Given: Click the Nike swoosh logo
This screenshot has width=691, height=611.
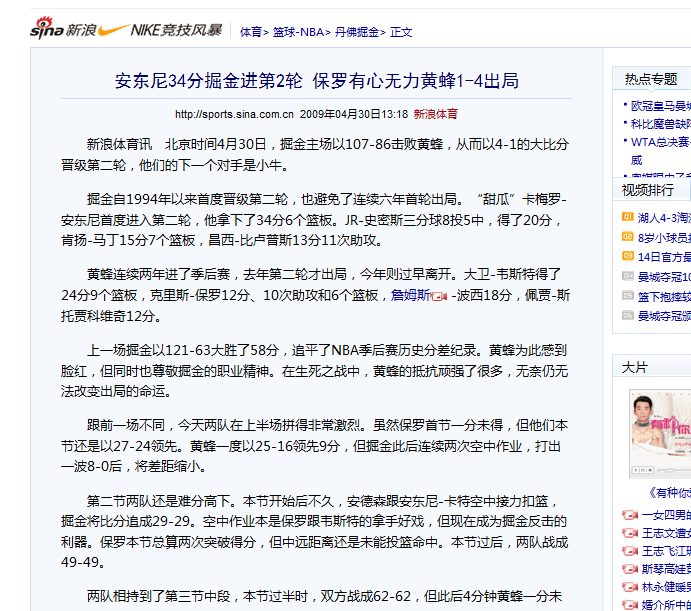Looking at the screenshot, I should [113, 30].
